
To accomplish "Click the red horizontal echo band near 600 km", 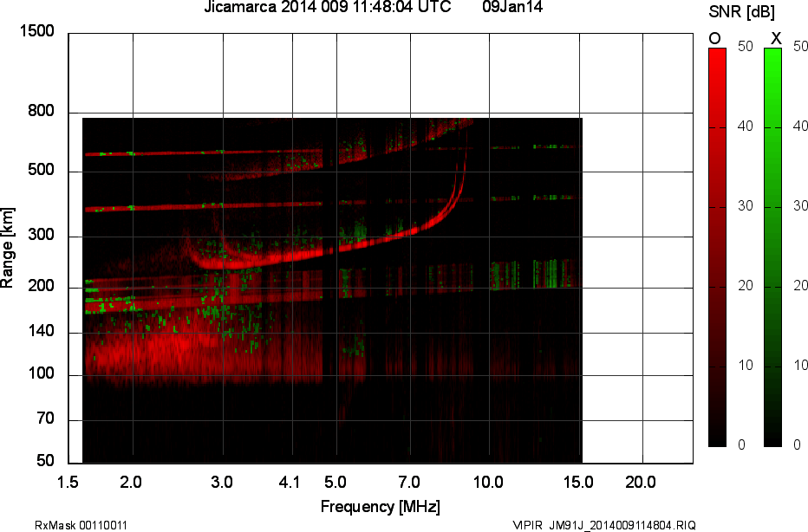I will pyautogui.click(x=204, y=153).
